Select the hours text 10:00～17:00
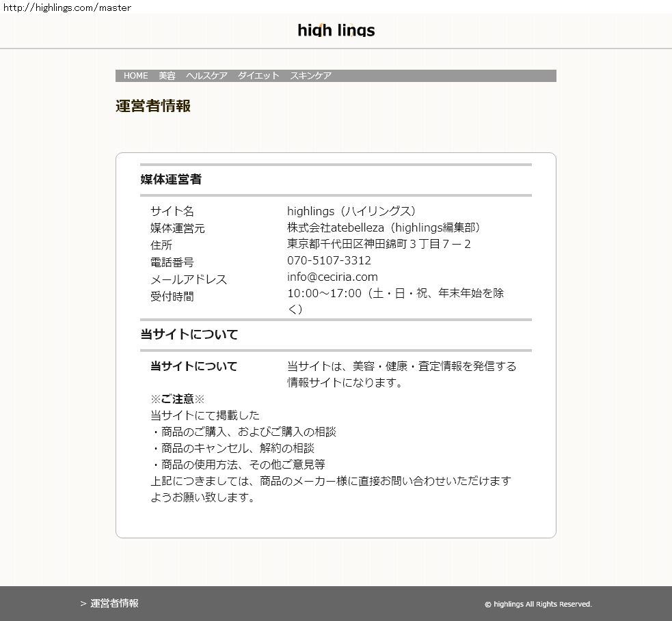The height and width of the screenshot is (621, 672). [x=325, y=293]
